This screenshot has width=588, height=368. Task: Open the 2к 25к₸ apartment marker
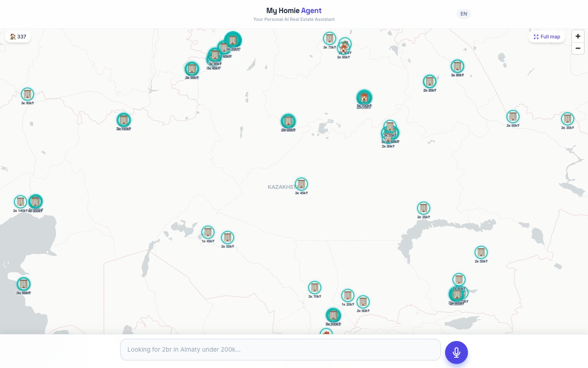click(430, 81)
